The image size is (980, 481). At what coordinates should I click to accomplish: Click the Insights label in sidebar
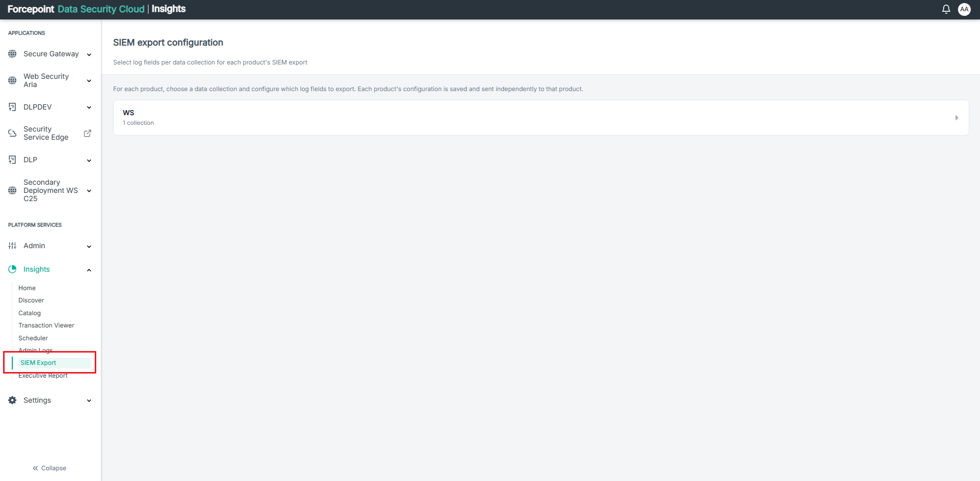pos(36,269)
